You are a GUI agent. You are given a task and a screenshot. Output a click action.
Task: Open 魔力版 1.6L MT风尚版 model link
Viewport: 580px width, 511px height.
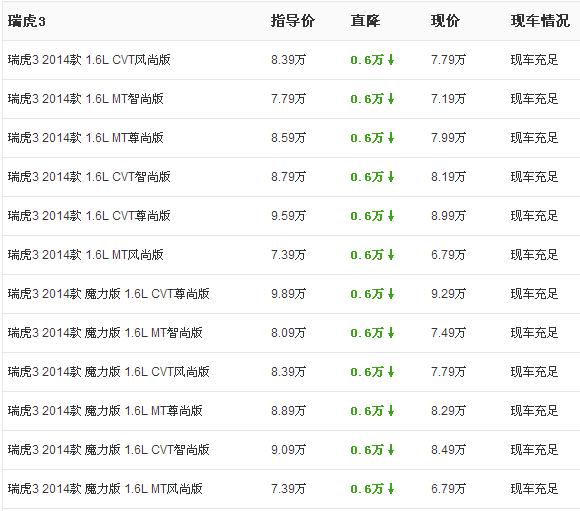105,489
